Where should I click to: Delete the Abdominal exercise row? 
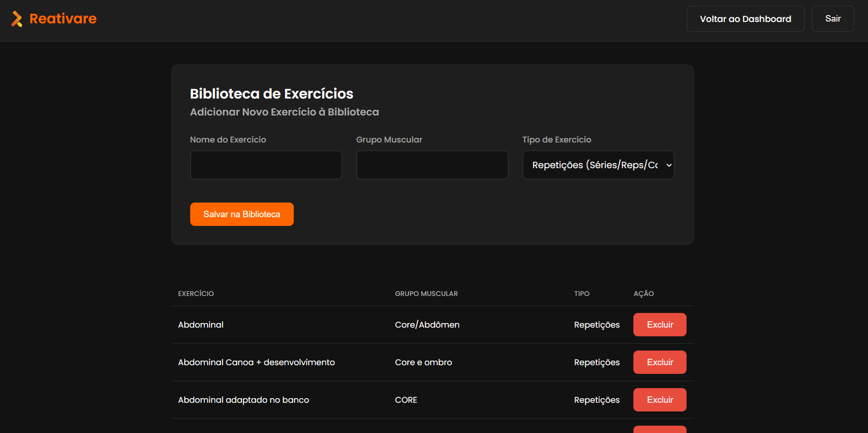click(659, 324)
